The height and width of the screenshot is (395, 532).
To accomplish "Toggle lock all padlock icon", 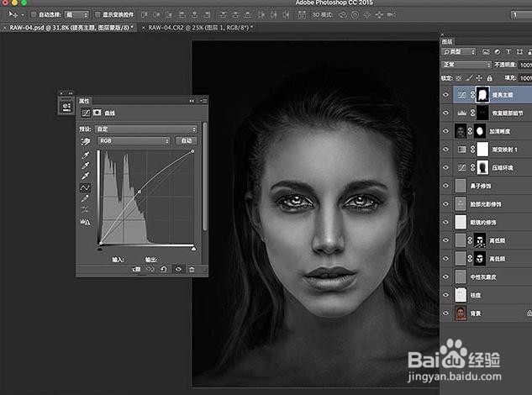I will tap(490, 78).
